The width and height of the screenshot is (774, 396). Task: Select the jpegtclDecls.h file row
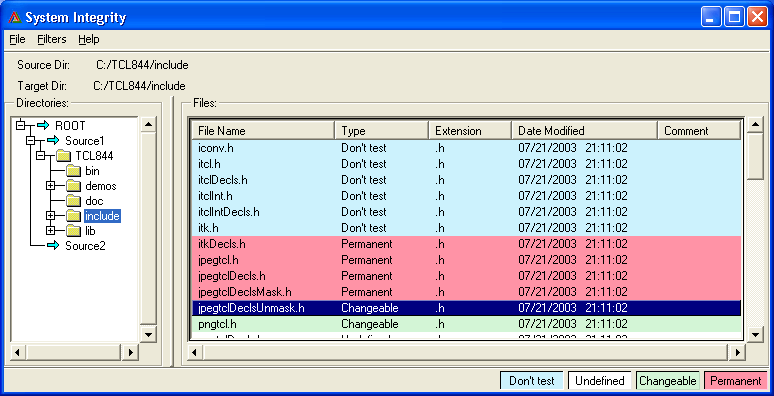pyautogui.click(x=466, y=276)
